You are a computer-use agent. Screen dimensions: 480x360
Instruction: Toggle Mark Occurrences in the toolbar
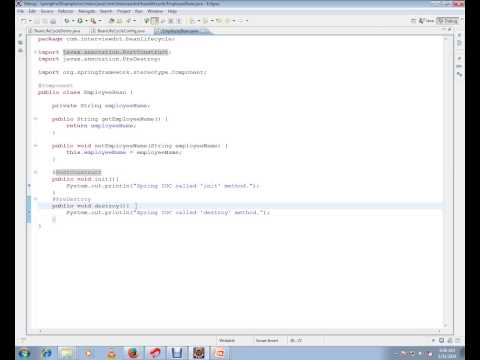pyautogui.click(x=155, y=21)
